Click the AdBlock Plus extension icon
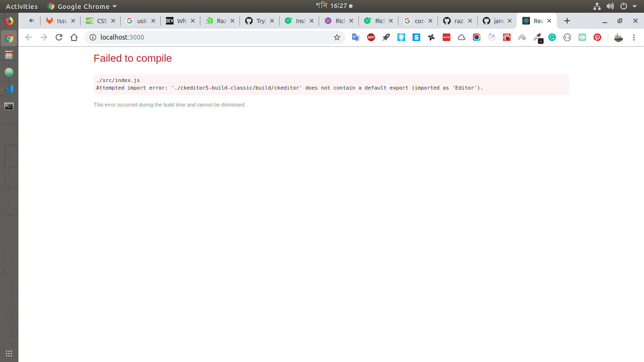Viewport: 644px width, 362px height. pos(371,37)
